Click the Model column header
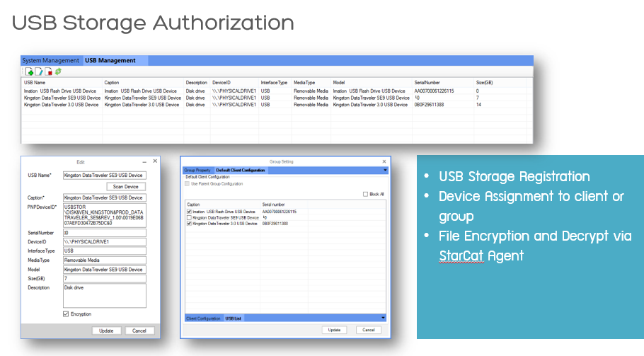The width and height of the screenshot is (644, 356). click(x=338, y=83)
